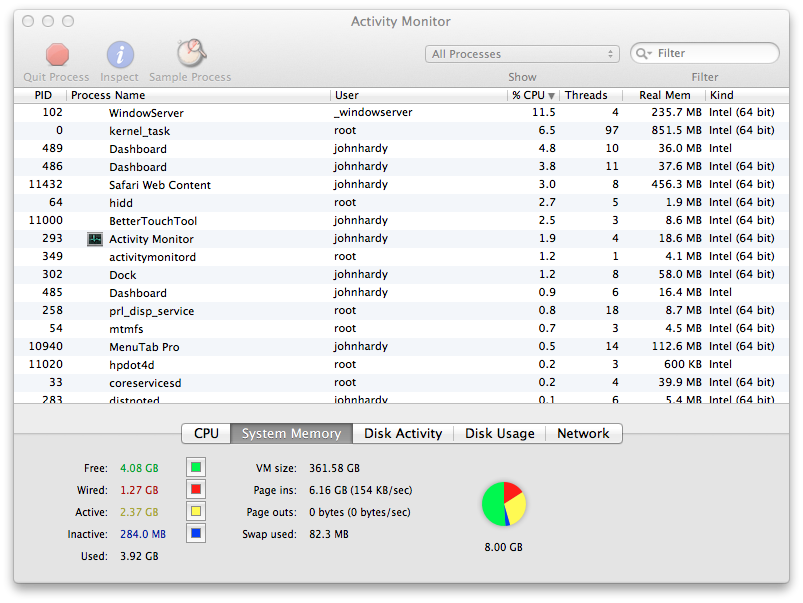Viewport: 803px width, 603px height.
Task: Click the Quit Process stop-sign icon
Action: tap(57, 55)
